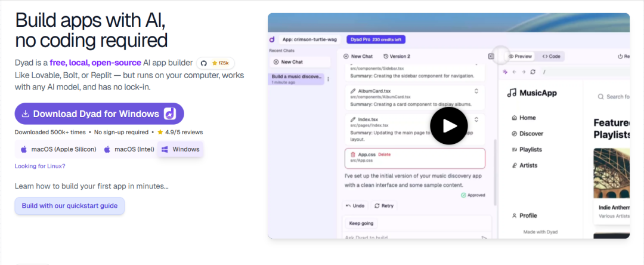Click the MusicApp music note logo

click(512, 93)
